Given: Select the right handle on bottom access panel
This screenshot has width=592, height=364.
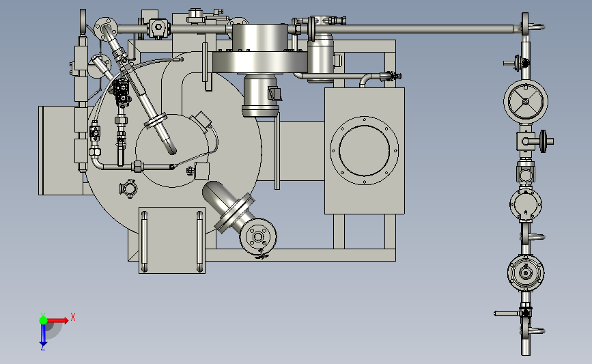Looking at the screenshot, I should click(200, 241).
